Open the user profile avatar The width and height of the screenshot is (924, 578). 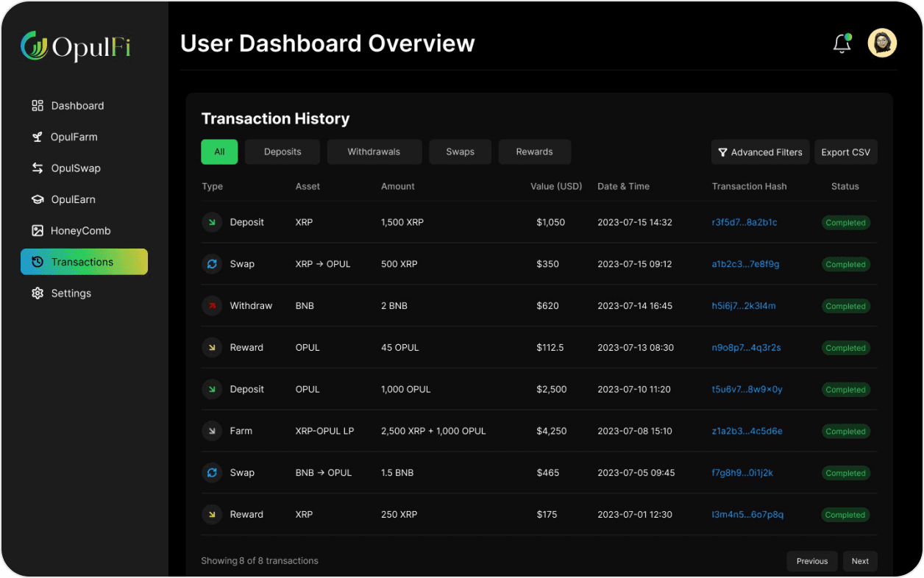[882, 43]
